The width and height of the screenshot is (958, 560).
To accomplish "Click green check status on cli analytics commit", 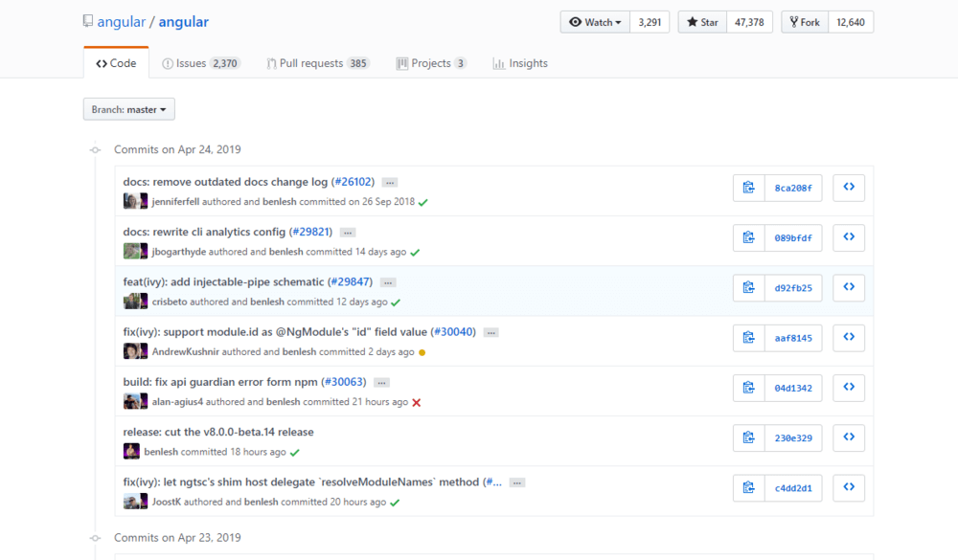I will pyautogui.click(x=415, y=252).
